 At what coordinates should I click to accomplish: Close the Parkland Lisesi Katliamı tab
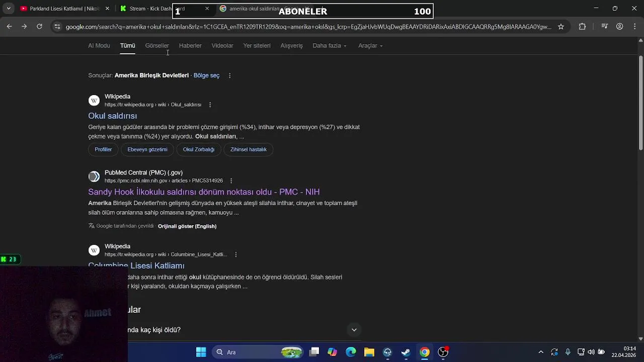click(107, 9)
